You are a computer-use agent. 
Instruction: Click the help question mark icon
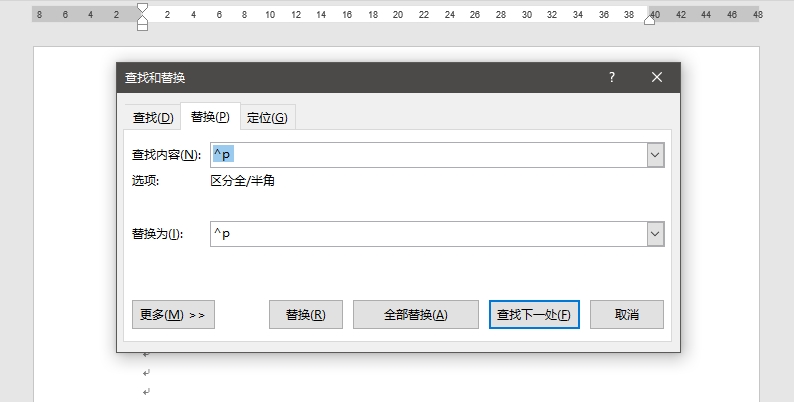coord(612,78)
